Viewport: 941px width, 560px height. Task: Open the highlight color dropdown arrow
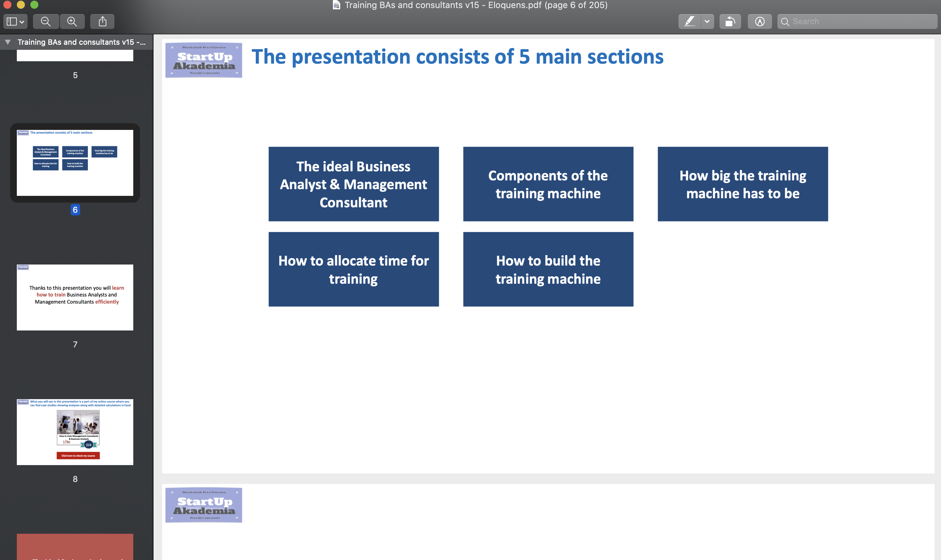707,22
